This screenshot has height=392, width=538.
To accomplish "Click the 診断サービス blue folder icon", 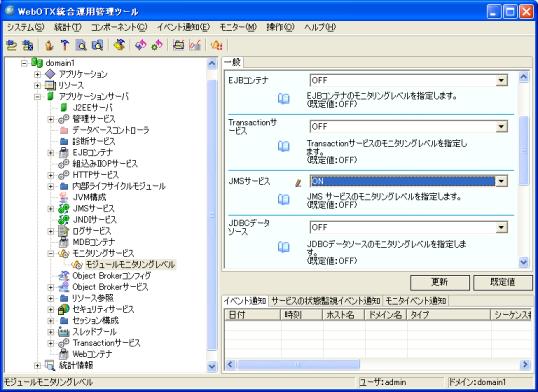I will [64, 141].
